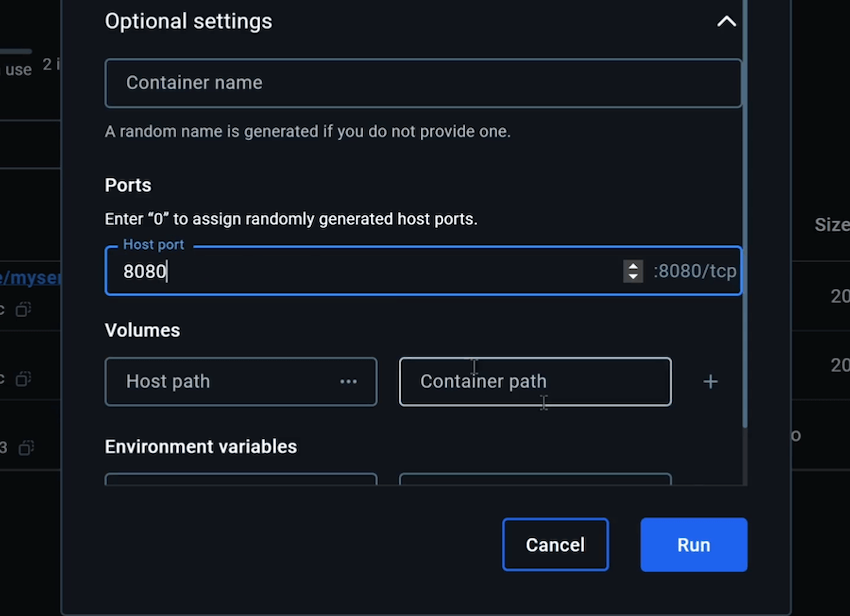Sort by the Size column header

[x=831, y=225]
